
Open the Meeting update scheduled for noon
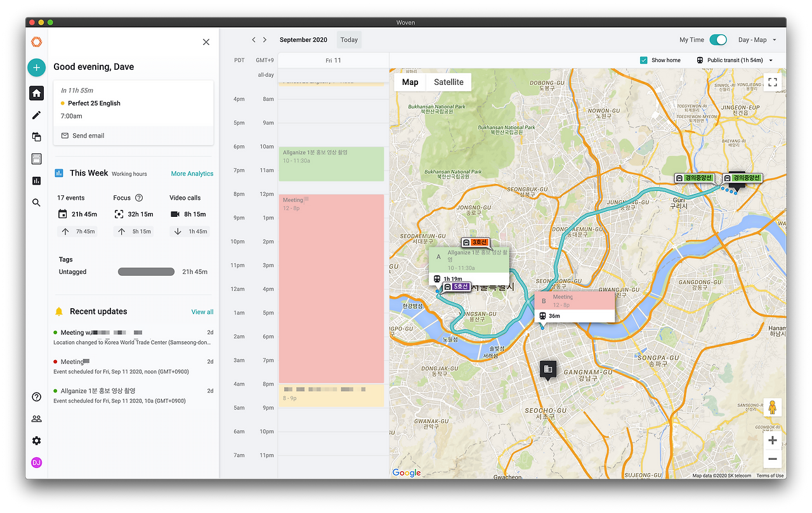pos(133,367)
